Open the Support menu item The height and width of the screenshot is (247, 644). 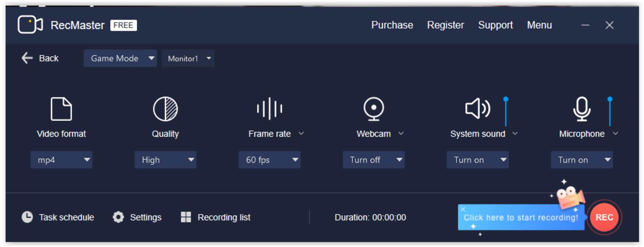pyautogui.click(x=495, y=25)
